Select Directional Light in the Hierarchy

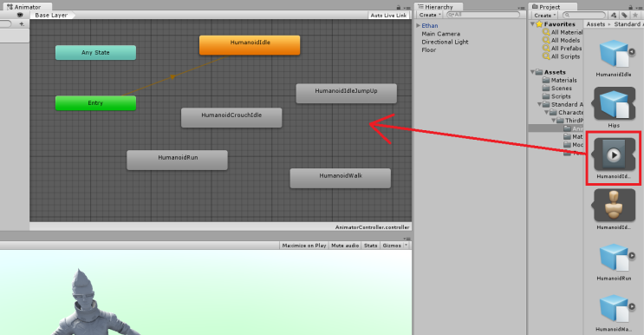tap(445, 42)
